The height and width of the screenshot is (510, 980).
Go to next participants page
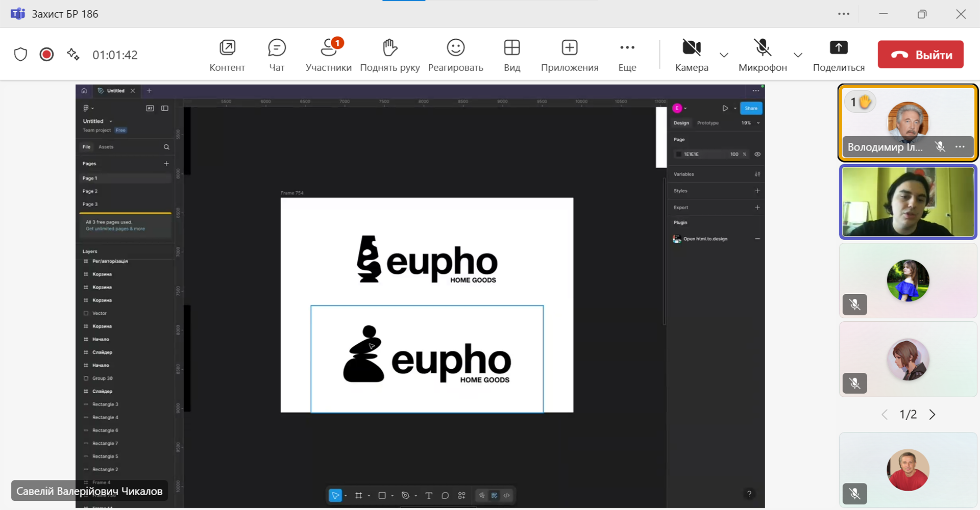click(x=933, y=415)
